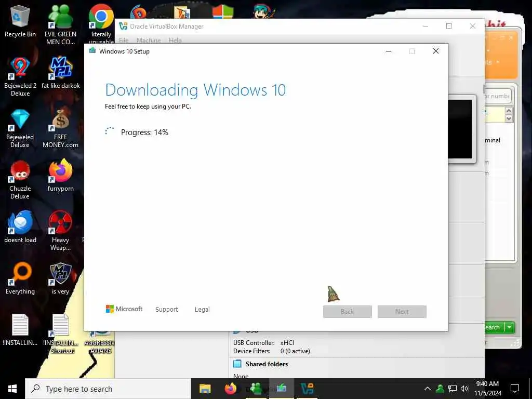Screen dimensions: 532x399
Task: Click the taskbar search box
Action: pyautogui.click(x=108, y=389)
